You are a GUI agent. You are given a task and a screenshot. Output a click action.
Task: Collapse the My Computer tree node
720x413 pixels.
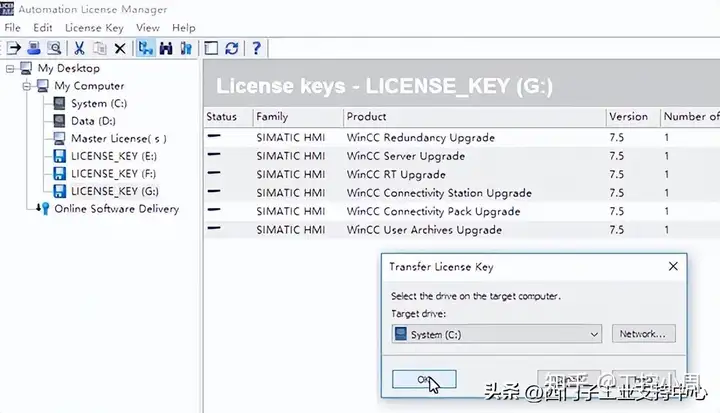click(27, 86)
